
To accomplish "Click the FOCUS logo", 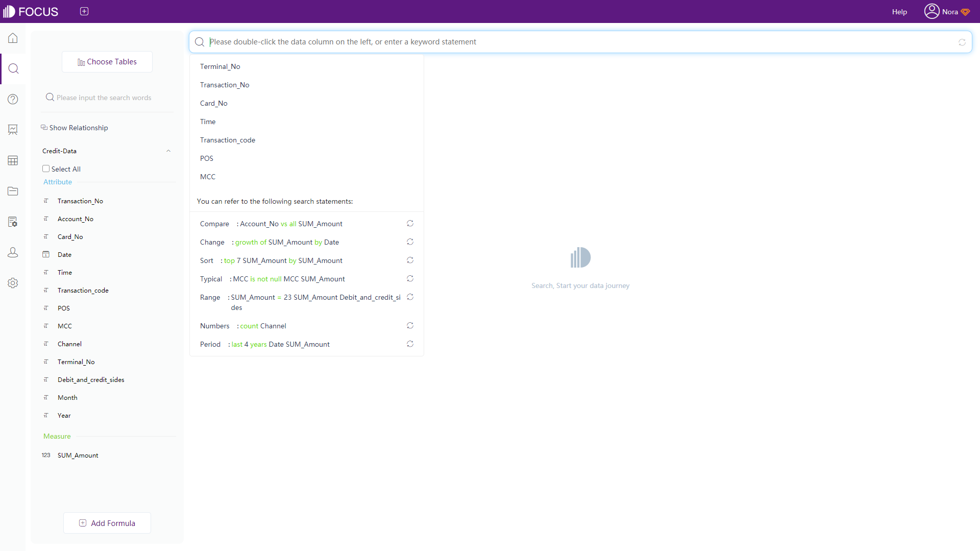I will (31, 11).
